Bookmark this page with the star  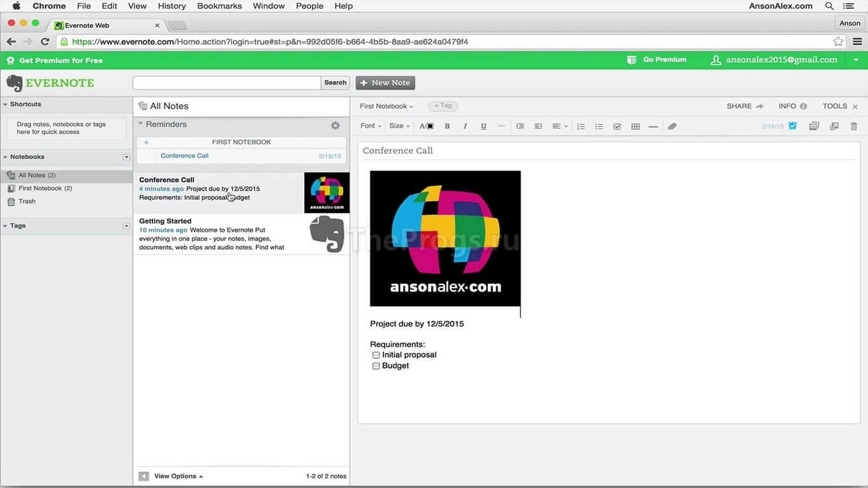click(838, 41)
